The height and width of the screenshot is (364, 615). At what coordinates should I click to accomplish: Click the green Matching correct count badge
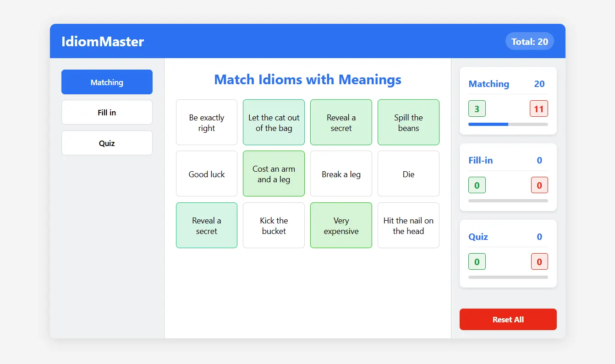pos(477,109)
